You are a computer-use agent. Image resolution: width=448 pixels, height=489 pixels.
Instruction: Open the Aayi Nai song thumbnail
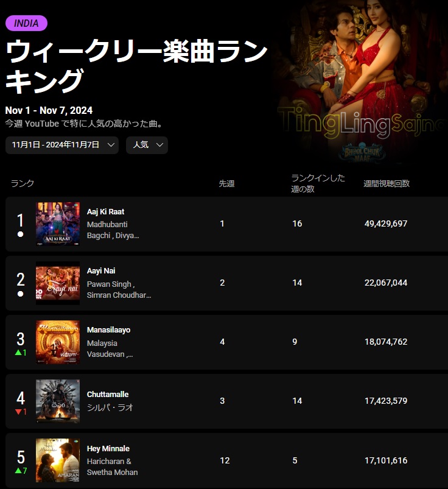pyautogui.click(x=58, y=283)
